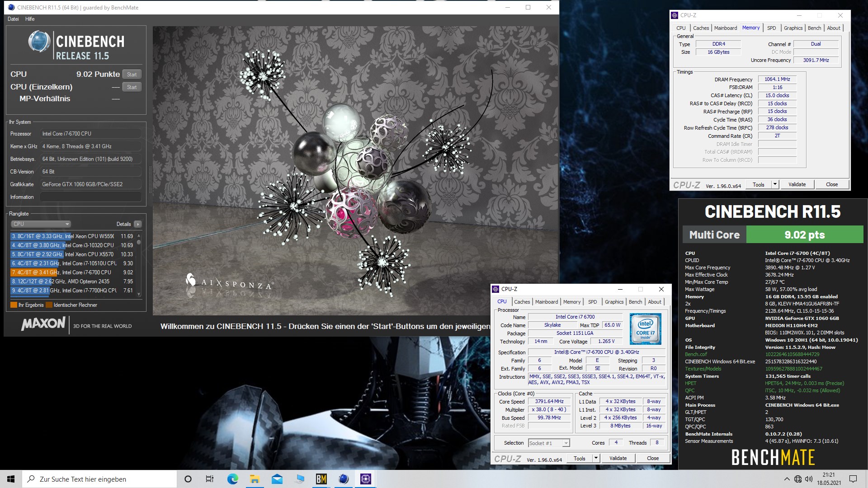
Task: Open the Datei menu in Cinebench
Action: tap(14, 19)
